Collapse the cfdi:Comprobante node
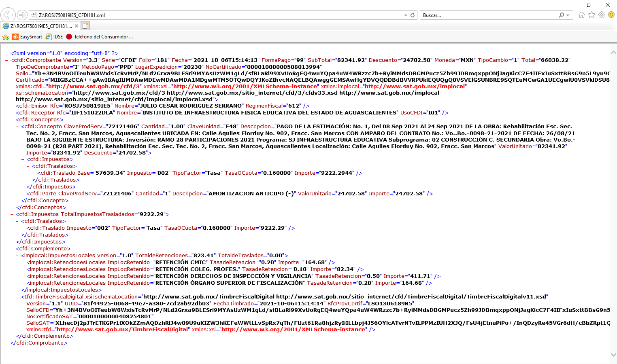 tap(6, 60)
